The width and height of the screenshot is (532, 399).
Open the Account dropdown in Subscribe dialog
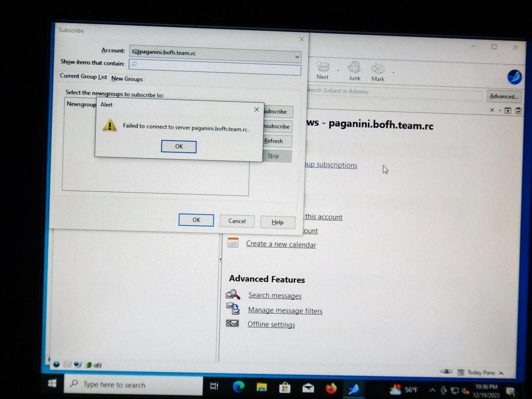click(215, 54)
